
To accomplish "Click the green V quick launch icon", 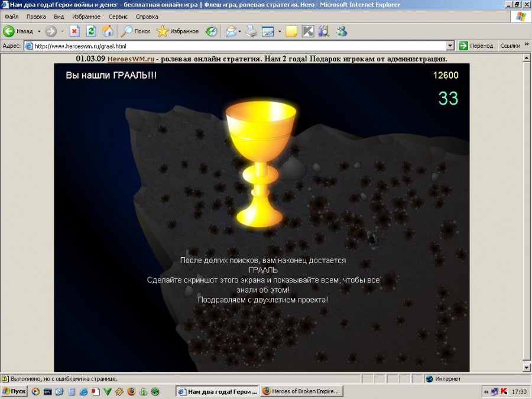I will [107, 391].
